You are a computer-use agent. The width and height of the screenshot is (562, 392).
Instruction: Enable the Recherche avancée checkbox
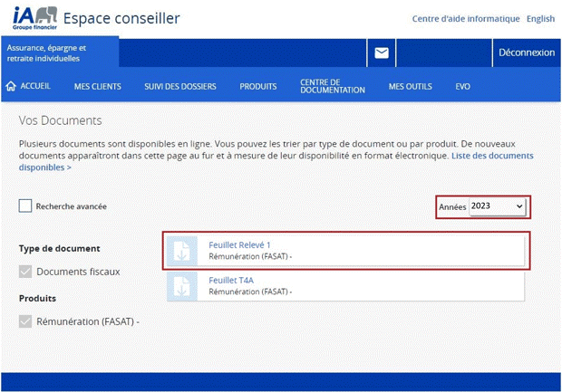(x=25, y=206)
